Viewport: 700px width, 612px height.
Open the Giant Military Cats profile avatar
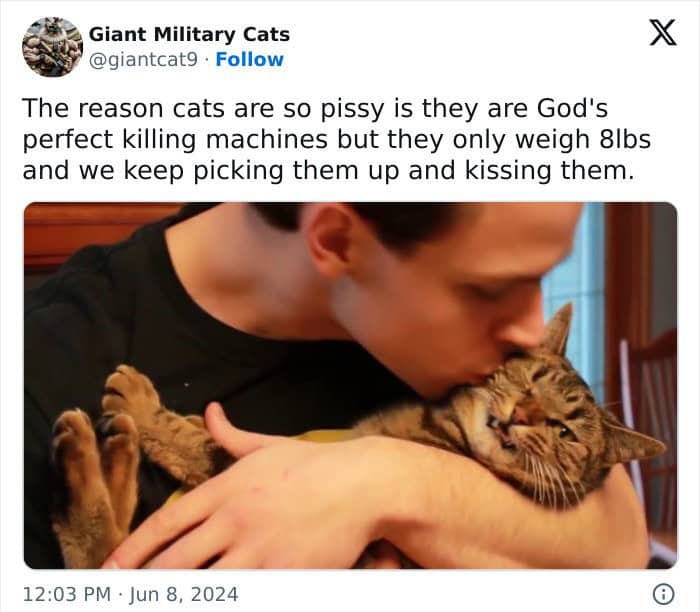[x=53, y=47]
